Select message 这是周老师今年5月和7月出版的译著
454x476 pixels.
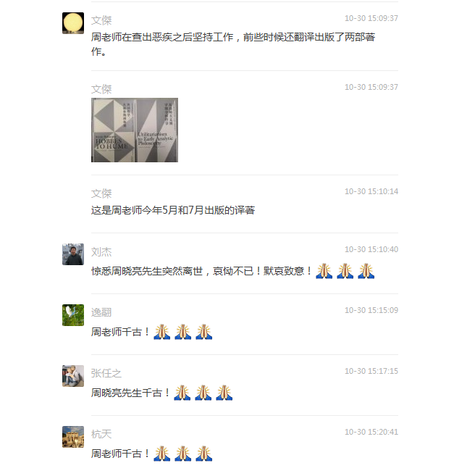click(x=173, y=210)
